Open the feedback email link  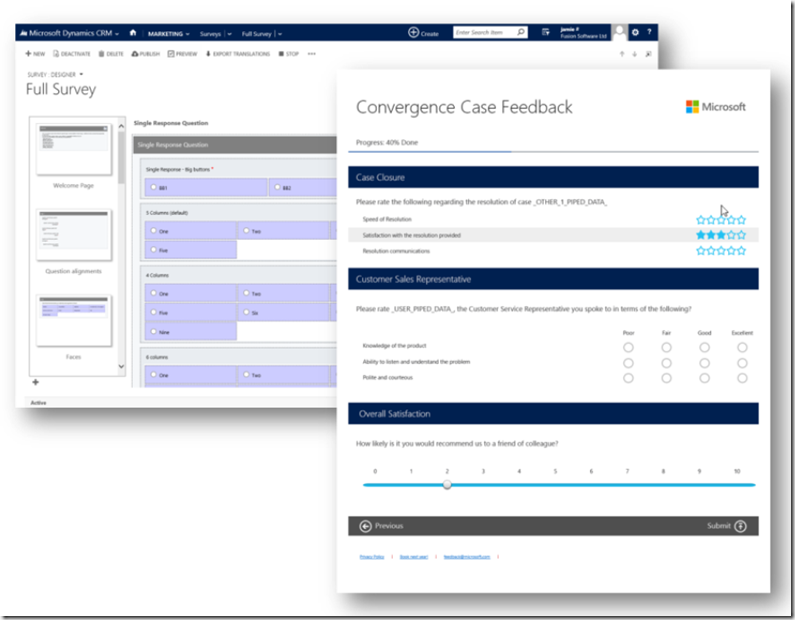pos(467,557)
